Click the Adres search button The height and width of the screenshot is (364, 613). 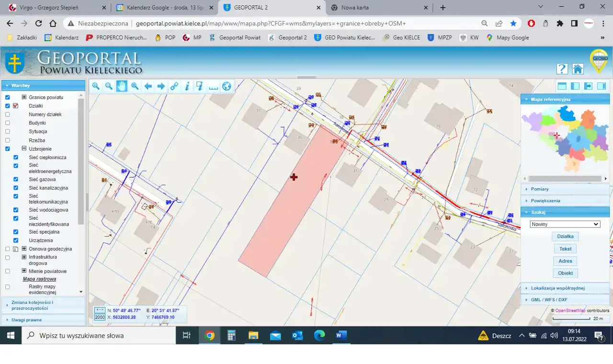565,261
